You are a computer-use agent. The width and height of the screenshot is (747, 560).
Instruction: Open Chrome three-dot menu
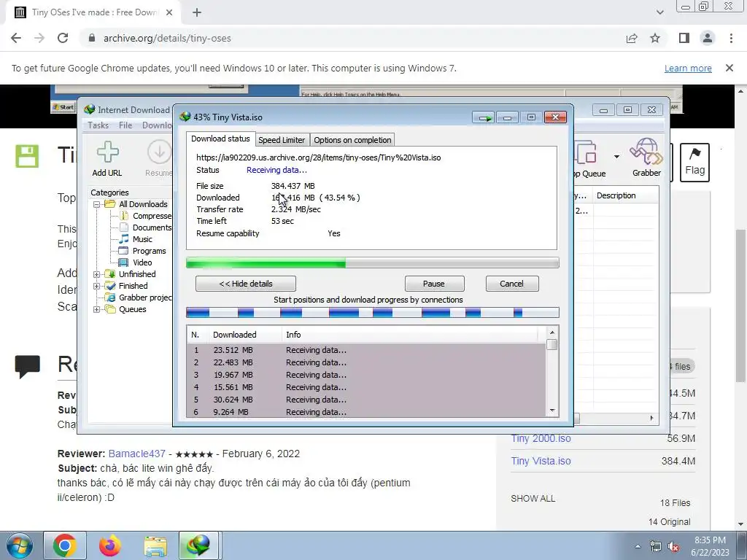point(731,38)
